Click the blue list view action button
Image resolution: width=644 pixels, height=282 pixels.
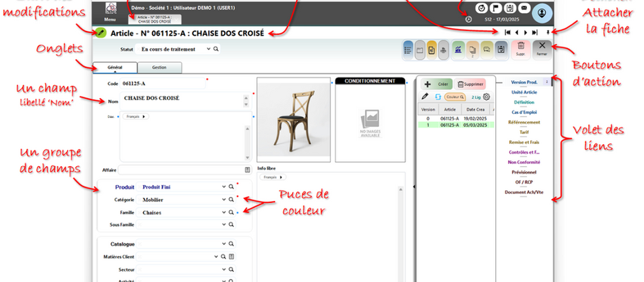coord(408,50)
